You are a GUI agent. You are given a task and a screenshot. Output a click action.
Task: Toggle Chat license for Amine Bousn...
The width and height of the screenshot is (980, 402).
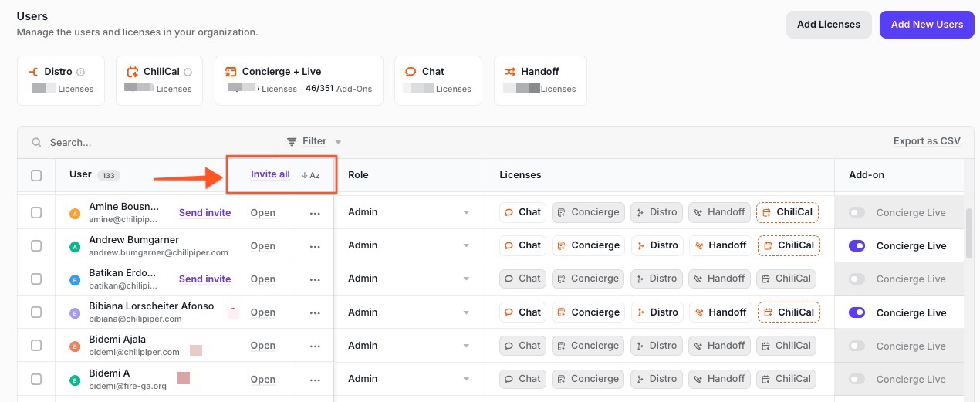[522, 212]
